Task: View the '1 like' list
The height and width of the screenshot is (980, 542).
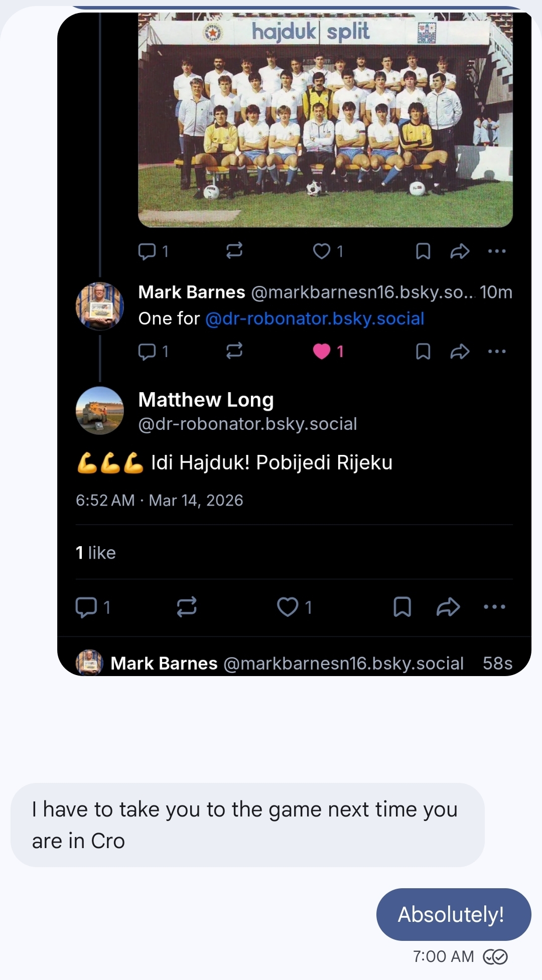Action: (x=96, y=553)
